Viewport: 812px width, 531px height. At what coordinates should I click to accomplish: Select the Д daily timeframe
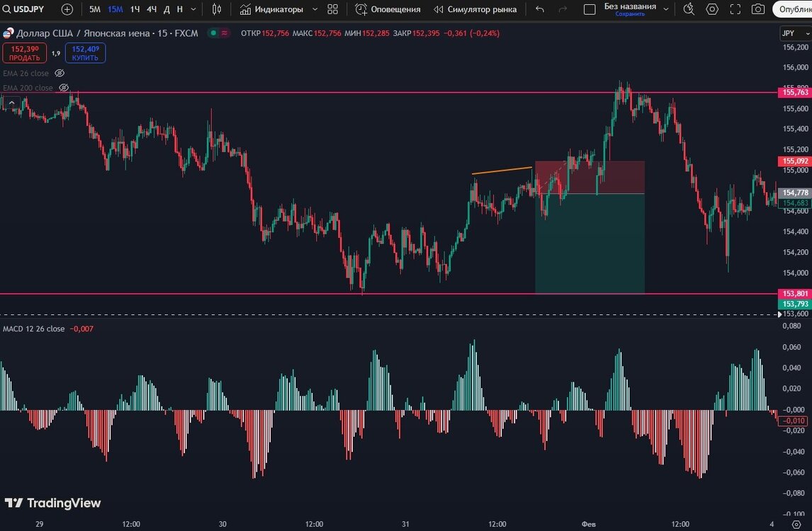[x=167, y=9]
